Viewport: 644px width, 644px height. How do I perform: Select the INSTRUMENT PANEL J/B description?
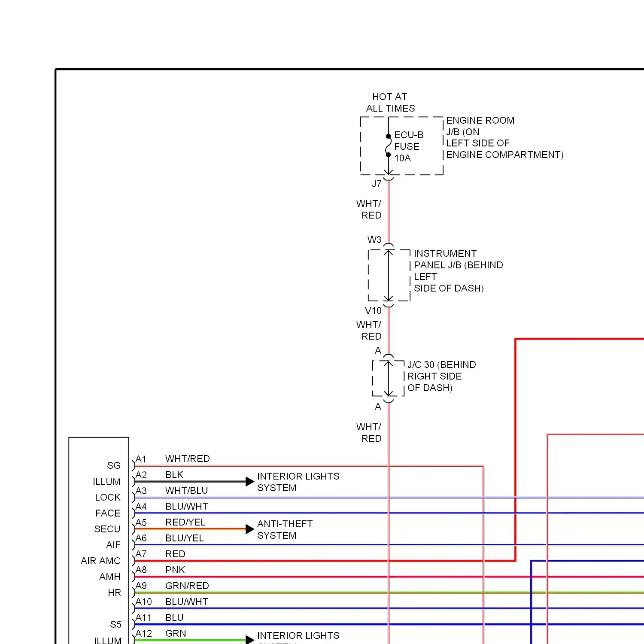pos(458,271)
